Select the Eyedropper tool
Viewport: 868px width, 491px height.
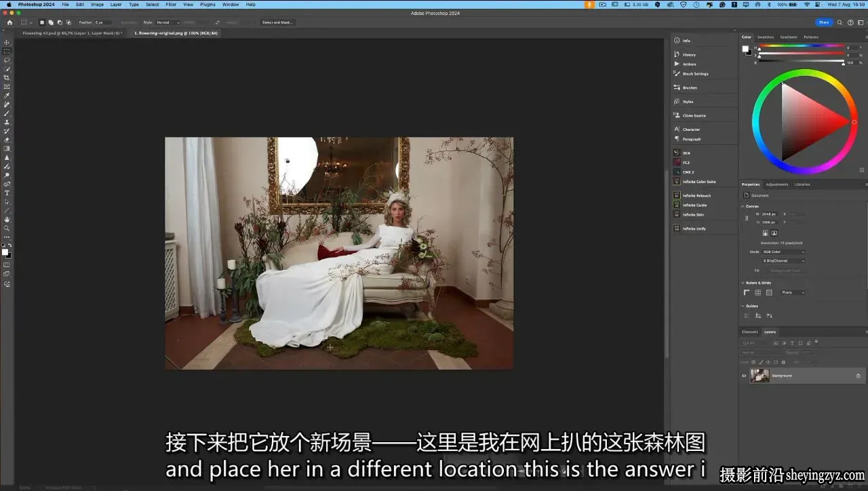[7, 96]
